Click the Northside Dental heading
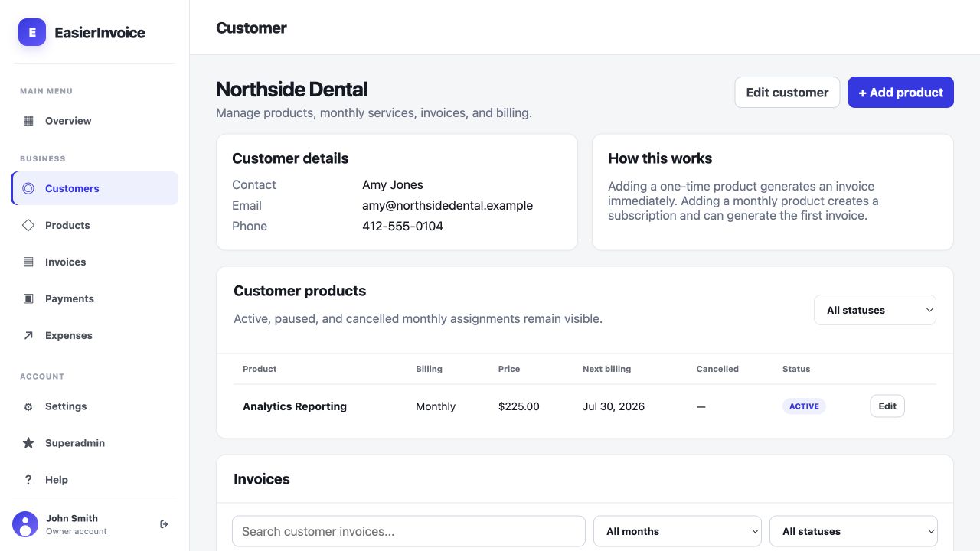The width and height of the screenshot is (980, 551). click(x=292, y=90)
